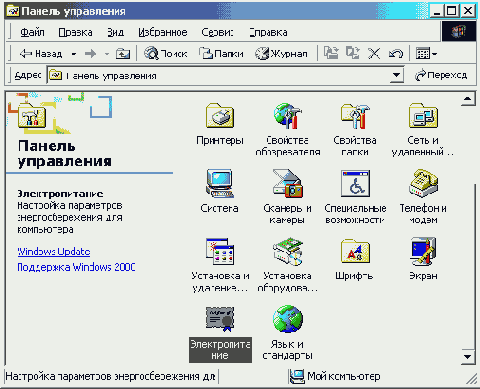Open the Файл menu
480x389 pixels.
click(32, 32)
